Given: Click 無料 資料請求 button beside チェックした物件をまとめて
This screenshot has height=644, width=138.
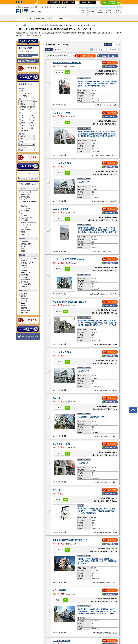Looking at the screenshot, I should click(x=85, y=56).
